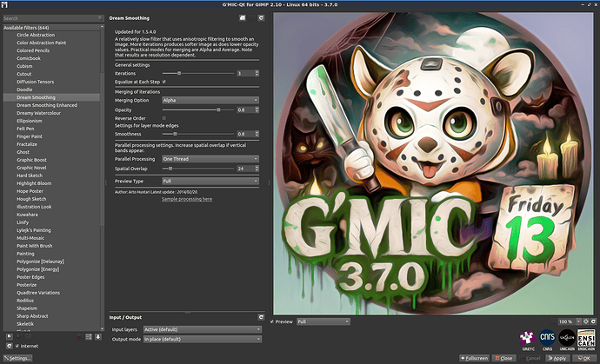Click the GREYC logo
Viewport: 600px width, 364px height.
coord(528,339)
